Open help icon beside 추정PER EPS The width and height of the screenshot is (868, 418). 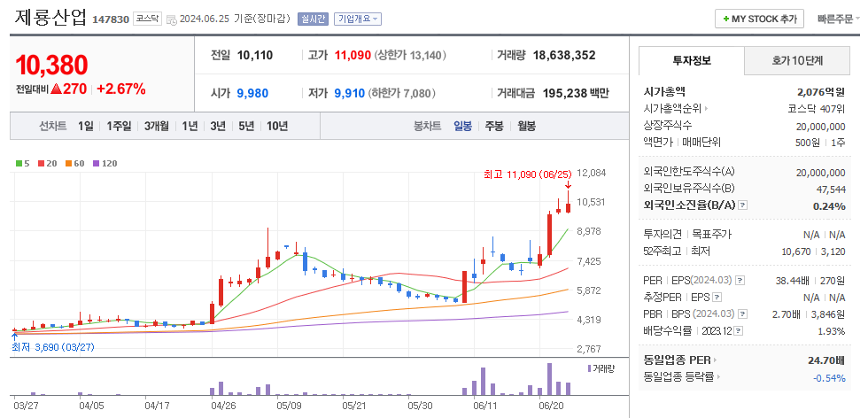(717, 298)
